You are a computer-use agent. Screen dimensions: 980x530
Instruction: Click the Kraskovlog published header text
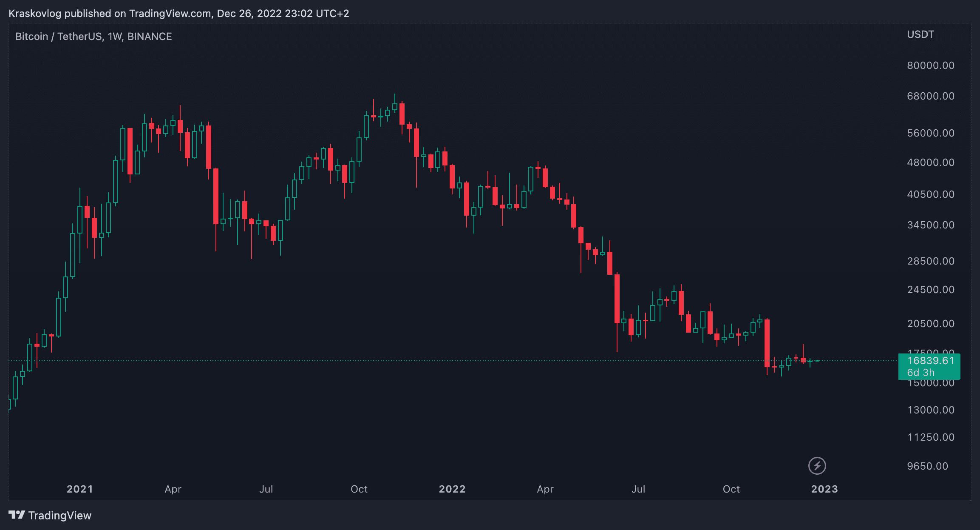click(179, 14)
